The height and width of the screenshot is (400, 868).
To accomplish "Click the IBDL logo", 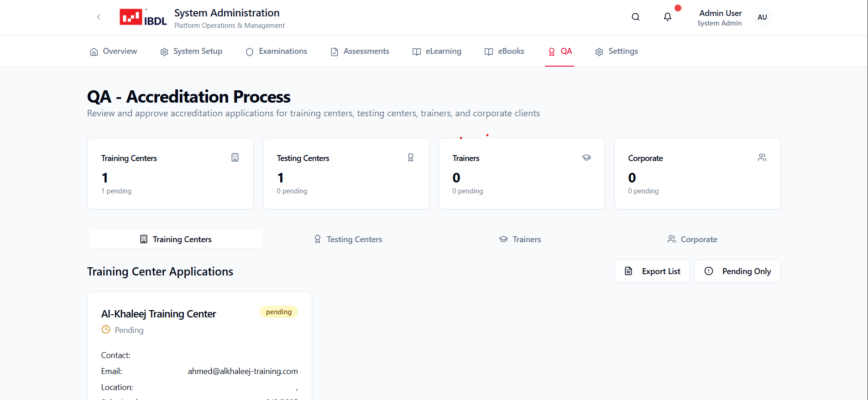I will click(x=143, y=17).
